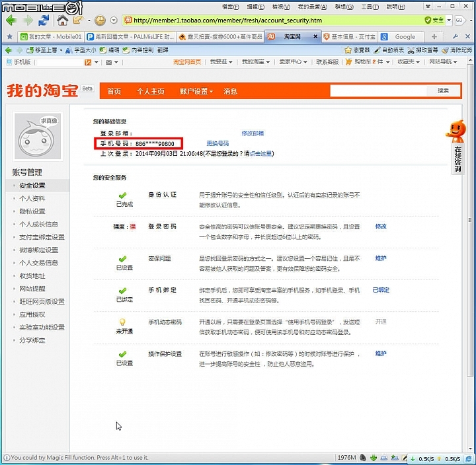Click 个人主页 in orange nav bar
This screenshot has height=465, width=476.
coord(151,91)
